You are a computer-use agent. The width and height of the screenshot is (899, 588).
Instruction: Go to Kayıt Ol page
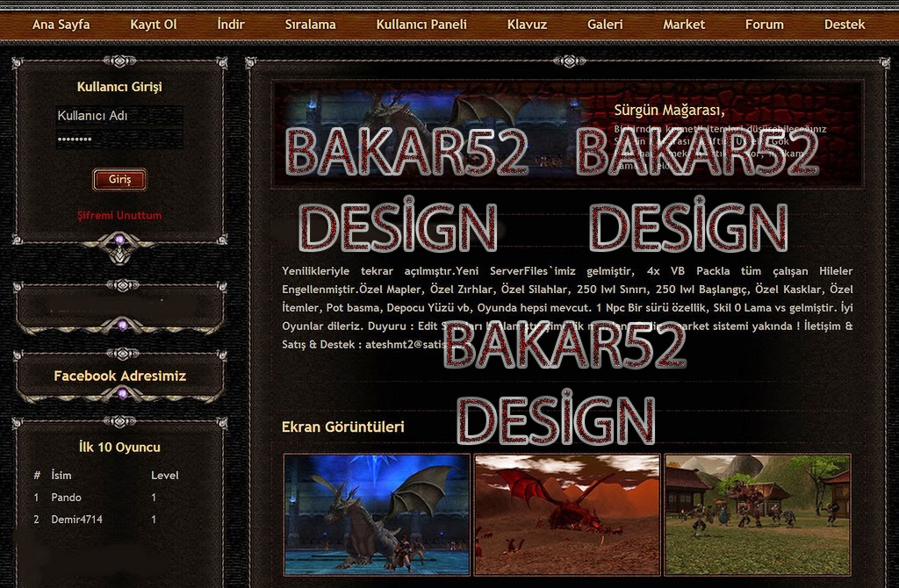153,25
